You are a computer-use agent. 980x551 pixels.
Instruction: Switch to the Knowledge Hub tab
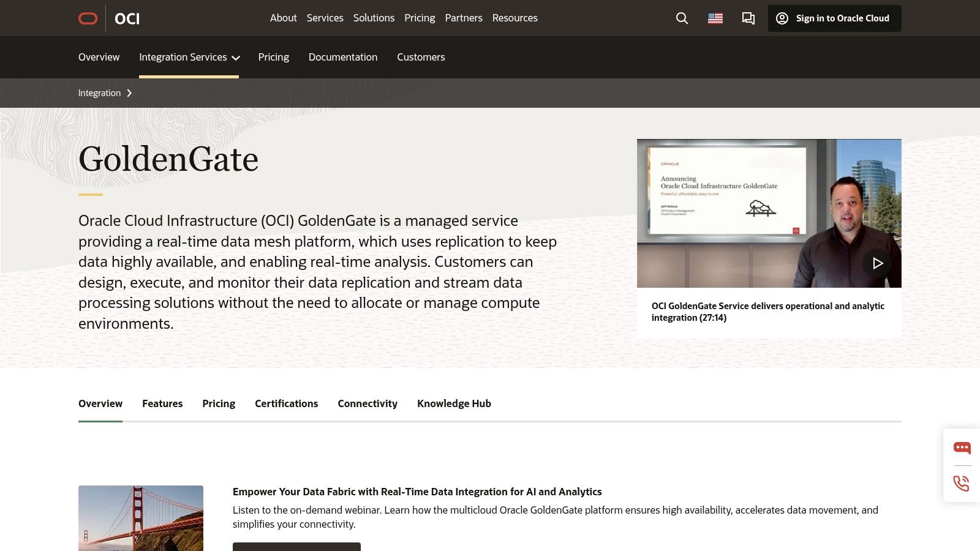click(x=454, y=403)
